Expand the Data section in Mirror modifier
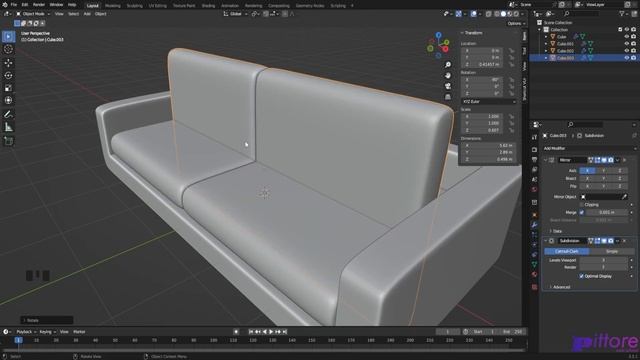640x360 pixels. coord(555,231)
